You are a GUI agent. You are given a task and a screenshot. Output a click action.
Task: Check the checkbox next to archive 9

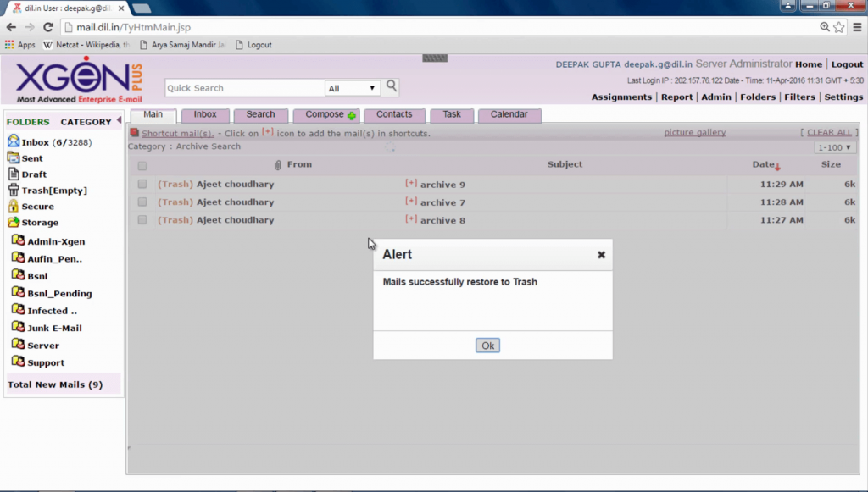point(141,184)
